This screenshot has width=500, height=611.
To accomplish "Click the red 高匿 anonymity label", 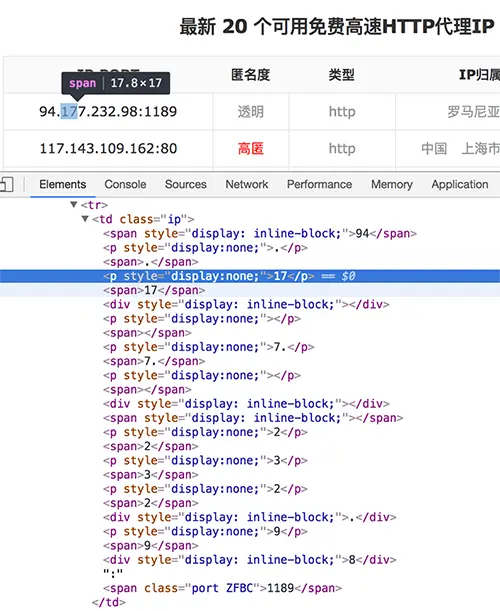I will pos(251,148).
